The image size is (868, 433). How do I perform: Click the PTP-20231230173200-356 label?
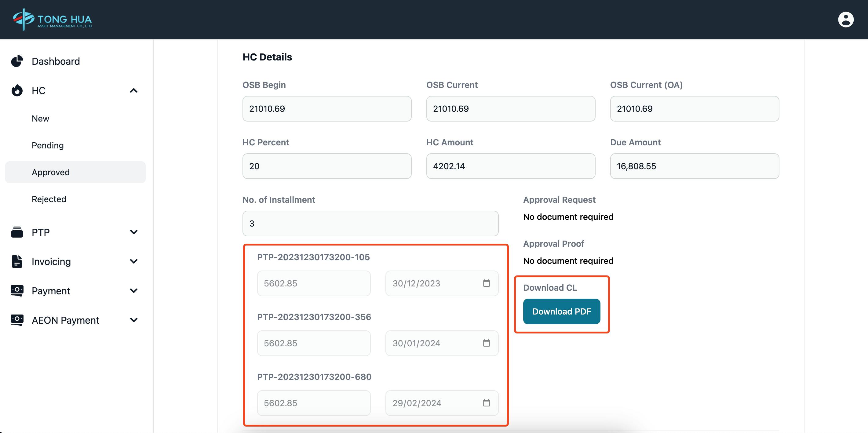(314, 317)
